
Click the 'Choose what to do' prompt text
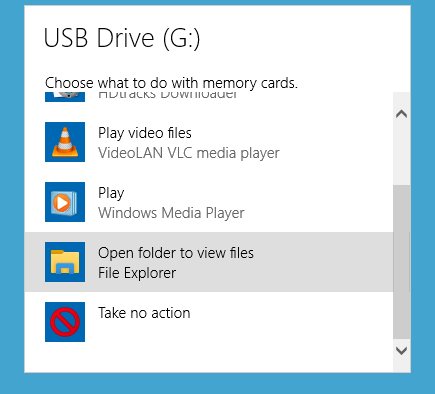(x=171, y=83)
